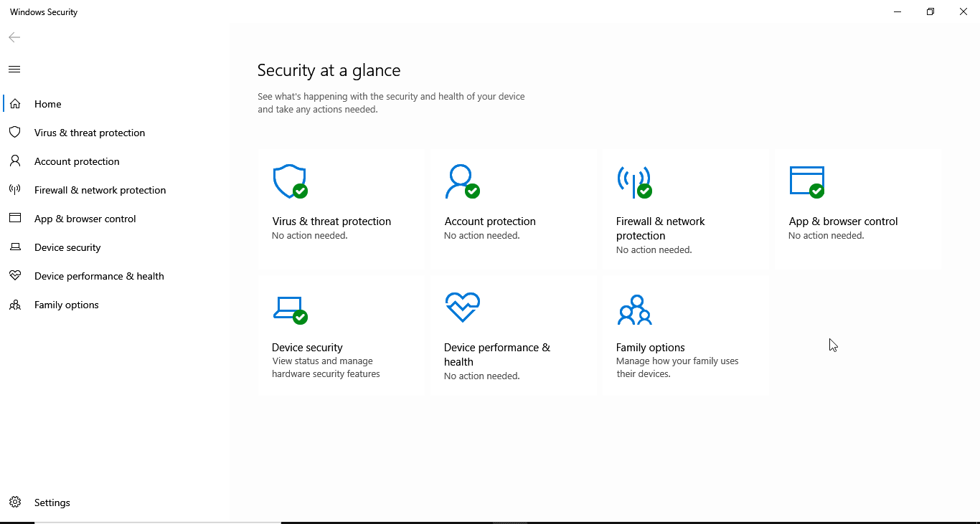The image size is (980, 524).
Task: Open the large Account protection person icon
Action: 462,182
